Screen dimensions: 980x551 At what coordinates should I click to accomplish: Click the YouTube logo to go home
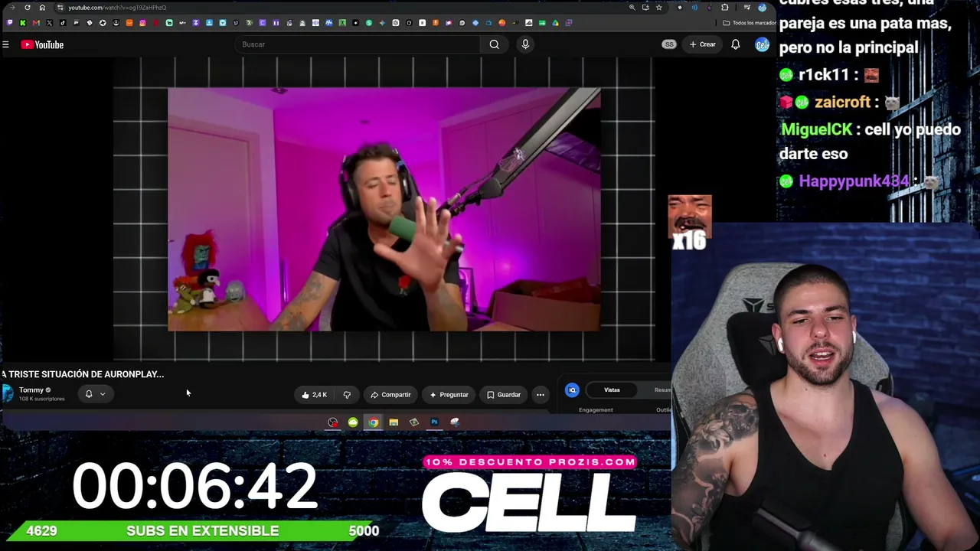coord(42,44)
